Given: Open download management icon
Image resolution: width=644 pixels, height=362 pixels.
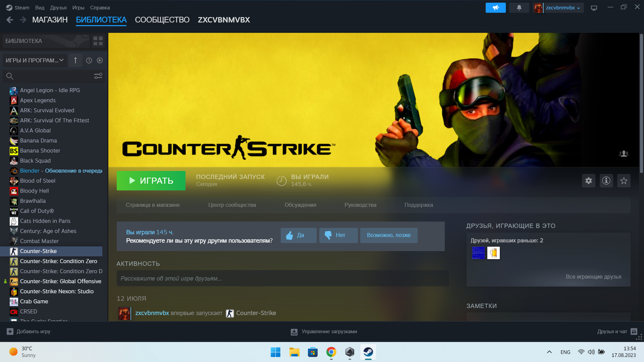Looking at the screenshot, I should [294, 331].
